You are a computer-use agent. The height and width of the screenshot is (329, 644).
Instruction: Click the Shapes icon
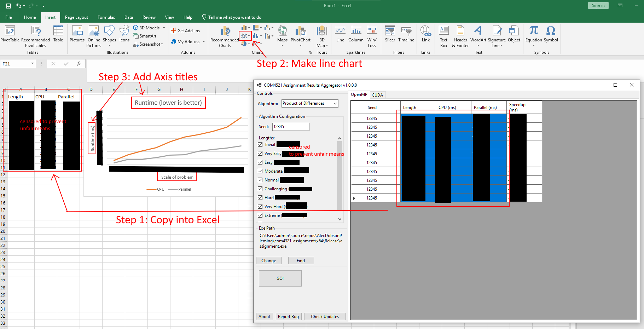(x=109, y=31)
